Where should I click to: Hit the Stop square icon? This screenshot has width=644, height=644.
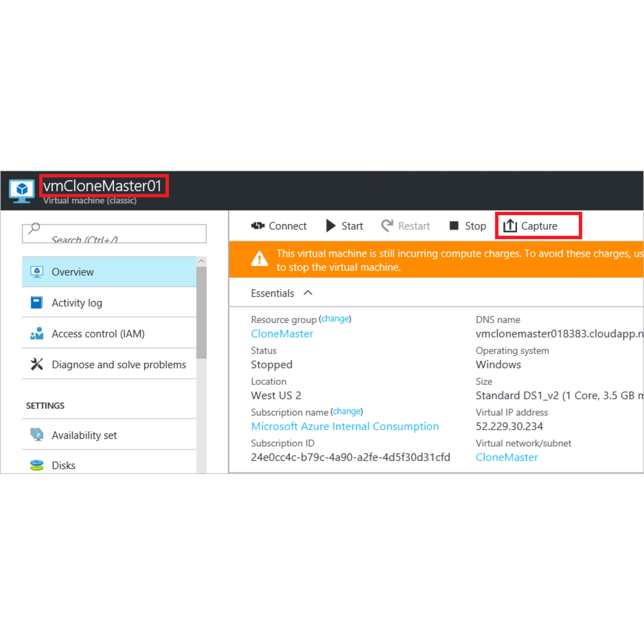coord(454,226)
